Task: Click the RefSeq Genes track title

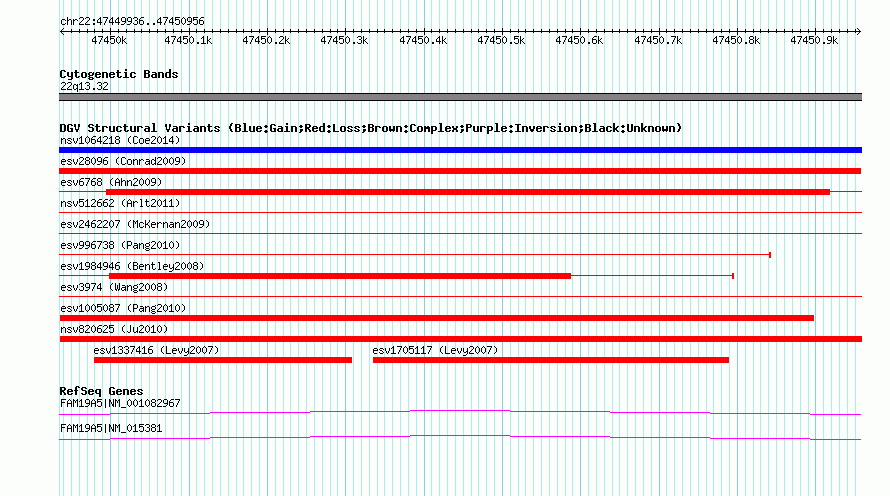Action: click(x=101, y=391)
